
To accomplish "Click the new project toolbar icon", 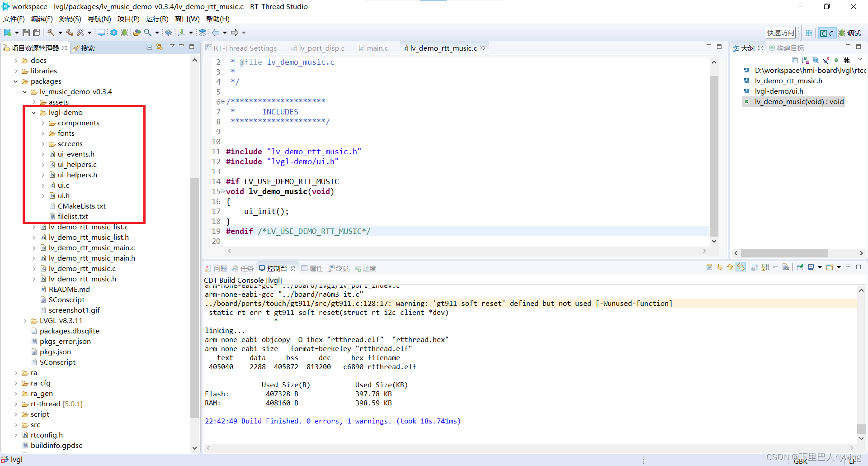I will pos(8,33).
